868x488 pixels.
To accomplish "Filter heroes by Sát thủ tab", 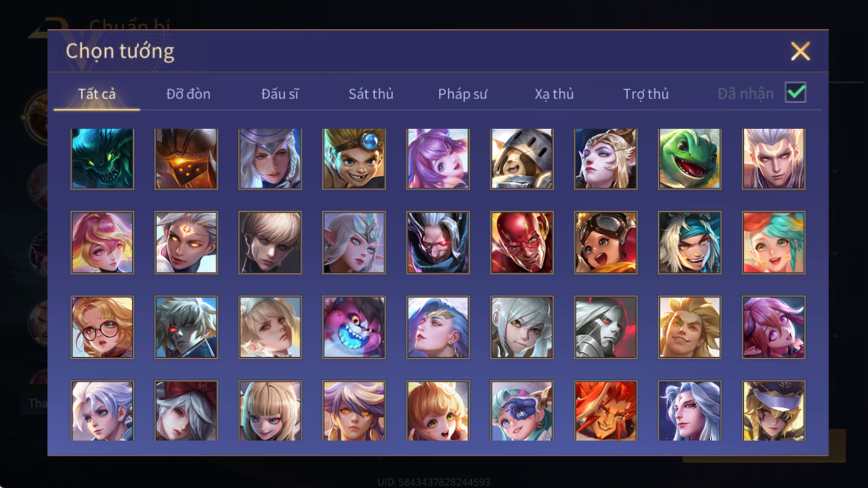I will (371, 94).
